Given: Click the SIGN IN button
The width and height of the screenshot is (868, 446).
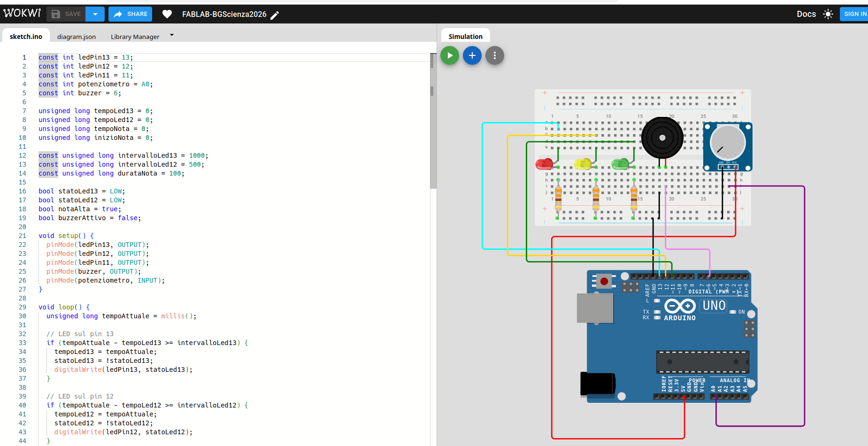Looking at the screenshot, I should click(x=855, y=14).
